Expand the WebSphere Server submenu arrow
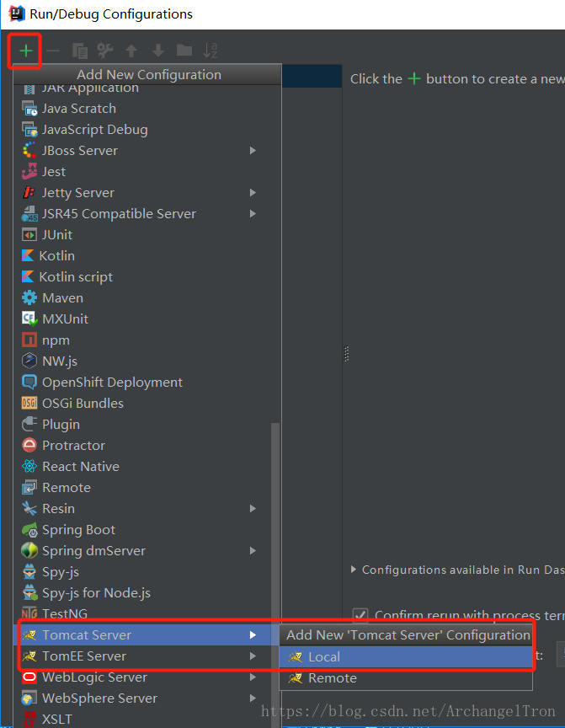 (253, 698)
